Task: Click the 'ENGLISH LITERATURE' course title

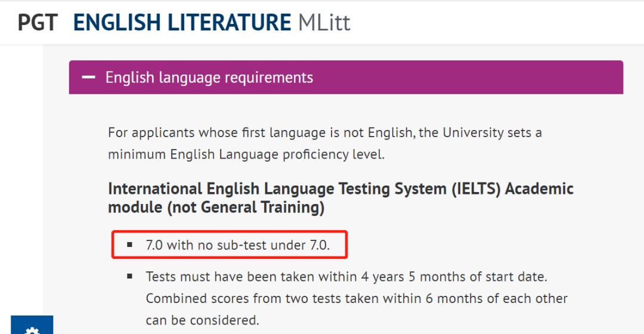Action: coord(182,23)
